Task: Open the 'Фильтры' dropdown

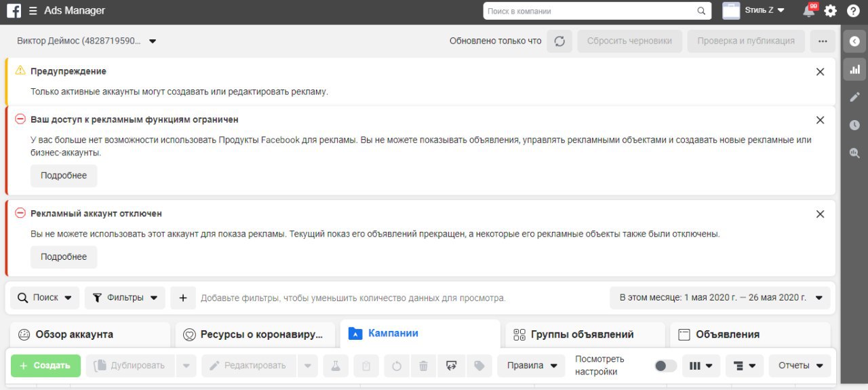Action: click(x=125, y=298)
